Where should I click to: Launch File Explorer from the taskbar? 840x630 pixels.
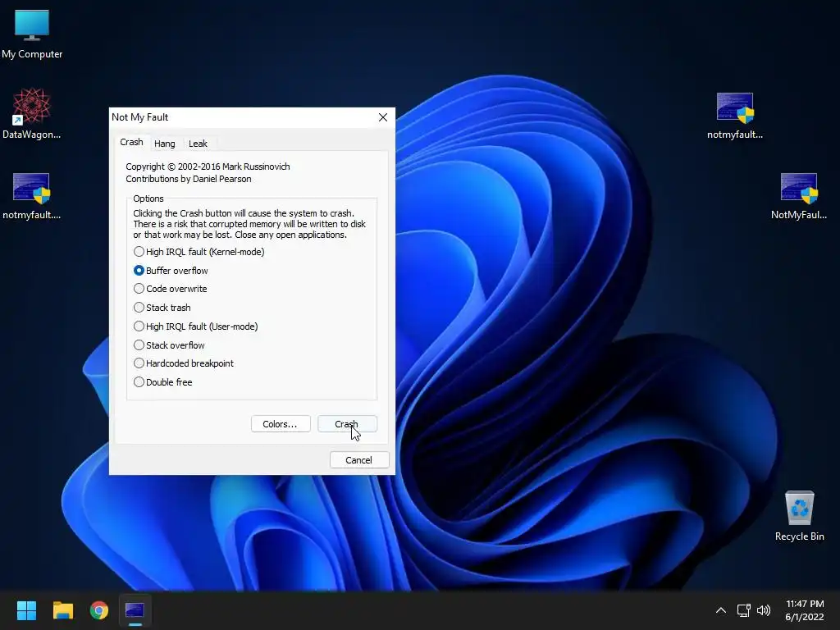tap(62, 610)
